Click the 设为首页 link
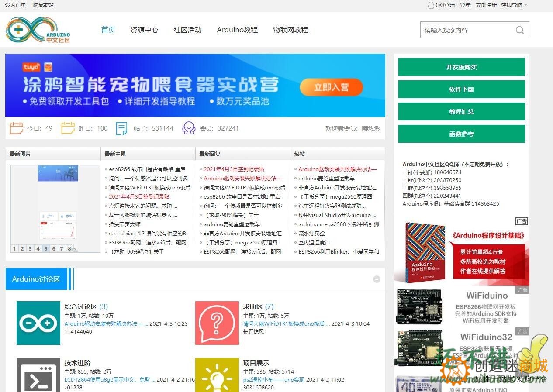553x392 pixels. point(15,5)
